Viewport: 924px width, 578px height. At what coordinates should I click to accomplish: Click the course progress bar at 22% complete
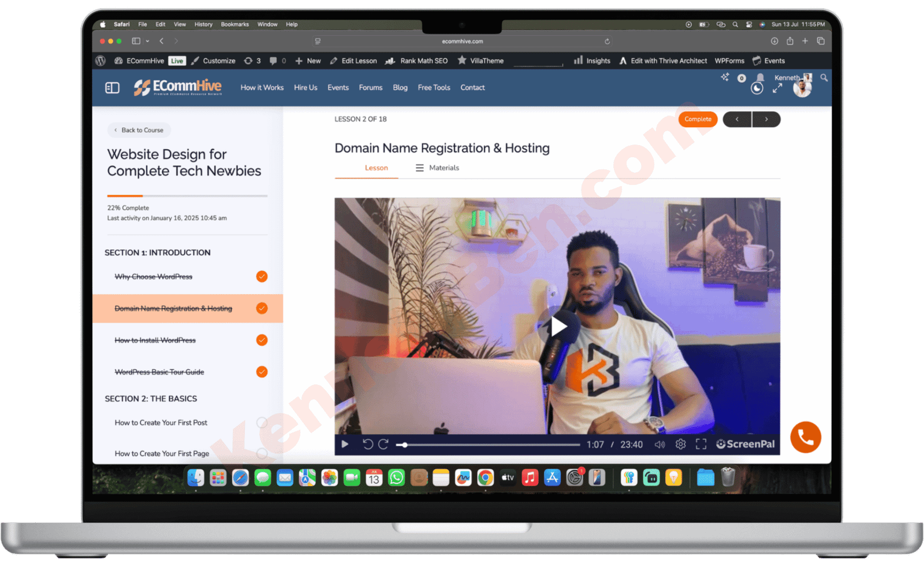pyautogui.click(x=187, y=196)
